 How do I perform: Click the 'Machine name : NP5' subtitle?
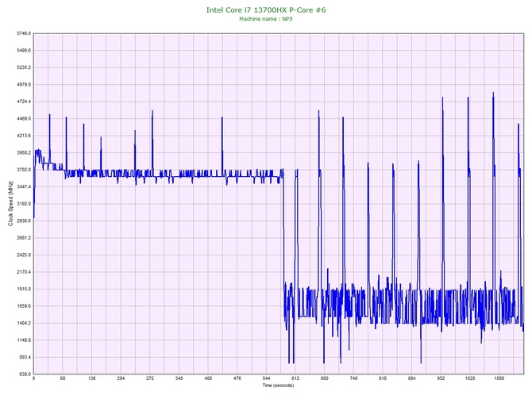(x=266, y=19)
